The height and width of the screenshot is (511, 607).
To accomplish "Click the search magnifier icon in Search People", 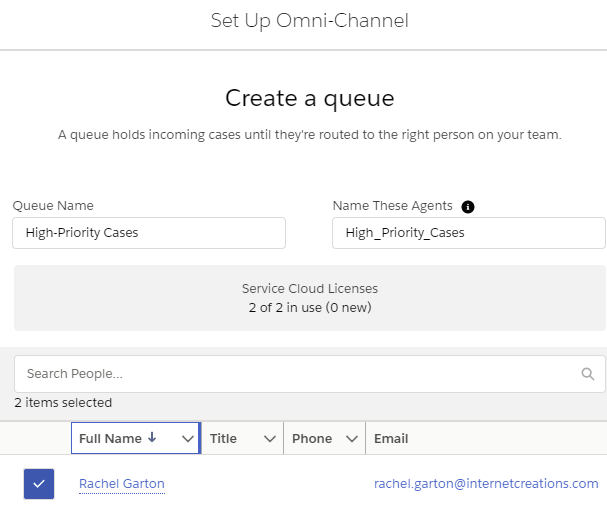I will [588, 374].
